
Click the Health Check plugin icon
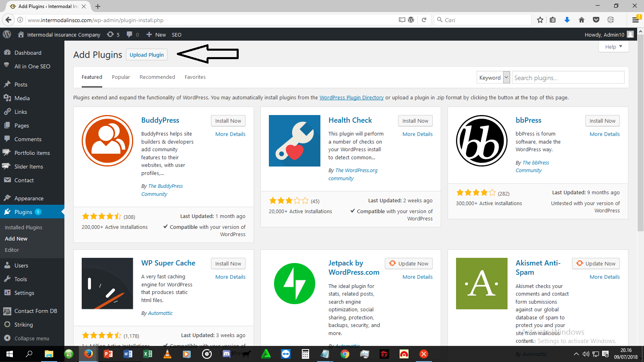(295, 141)
